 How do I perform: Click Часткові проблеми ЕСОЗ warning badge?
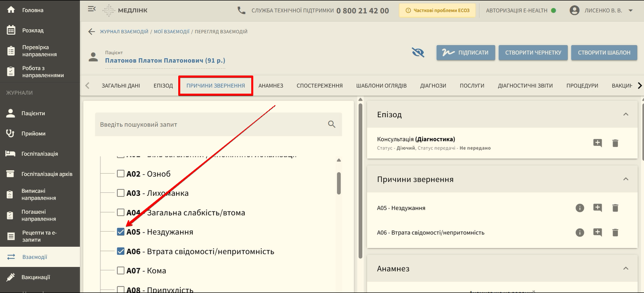(x=437, y=10)
